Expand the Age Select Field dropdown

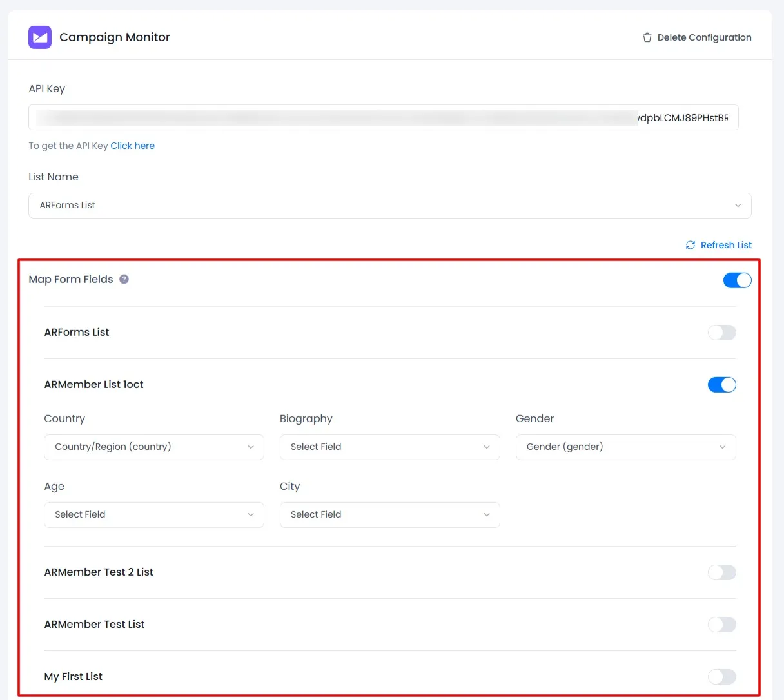click(153, 515)
